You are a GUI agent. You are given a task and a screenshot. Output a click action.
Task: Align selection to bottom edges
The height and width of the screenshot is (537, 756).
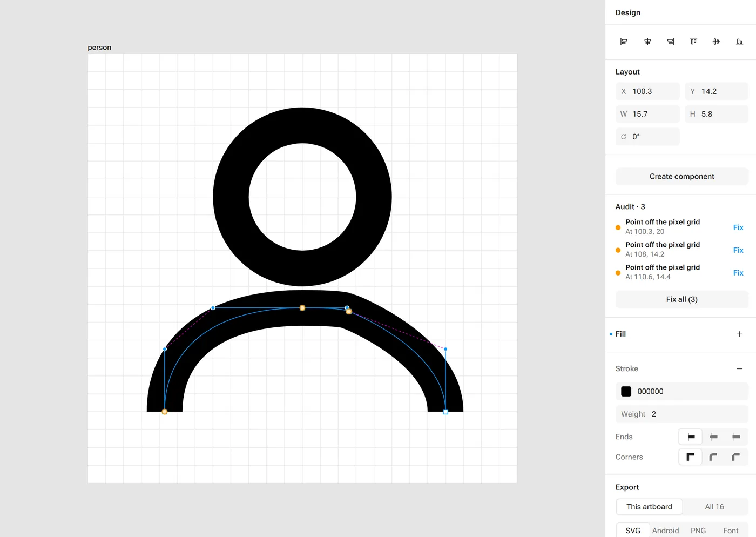tap(739, 42)
